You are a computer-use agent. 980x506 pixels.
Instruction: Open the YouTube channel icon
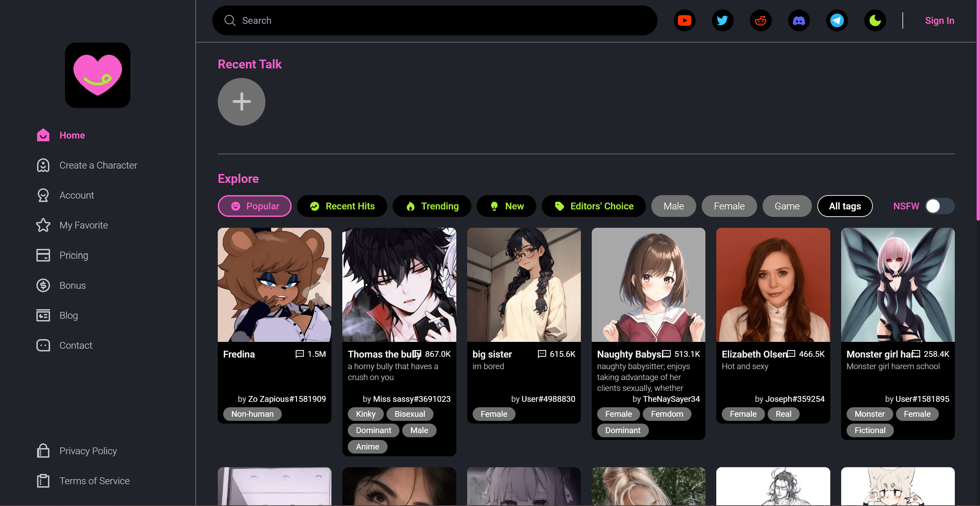pyautogui.click(x=684, y=20)
